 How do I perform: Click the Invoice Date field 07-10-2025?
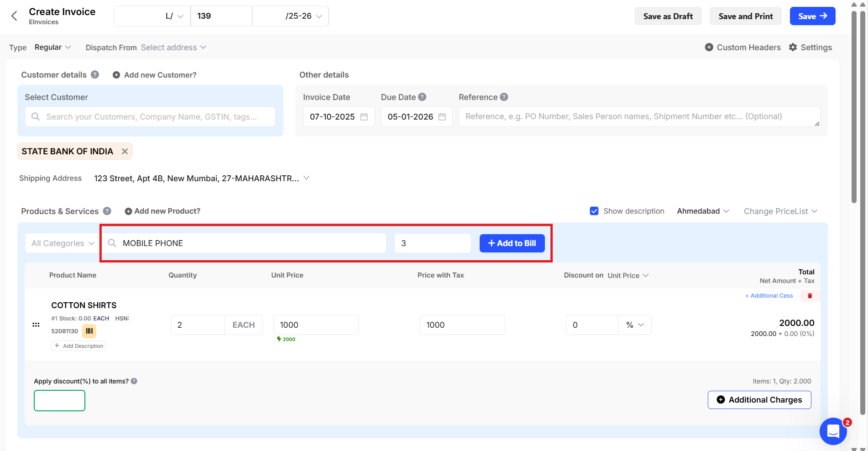click(339, 117)
